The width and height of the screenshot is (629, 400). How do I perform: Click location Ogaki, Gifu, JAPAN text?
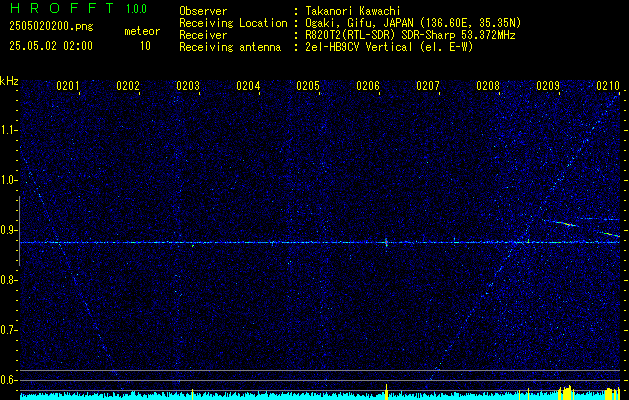point(413,23)
